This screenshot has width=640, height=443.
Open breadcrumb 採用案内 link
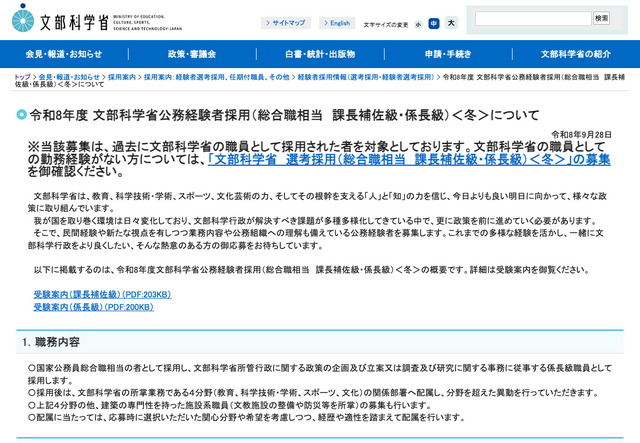tap(122, 77)
